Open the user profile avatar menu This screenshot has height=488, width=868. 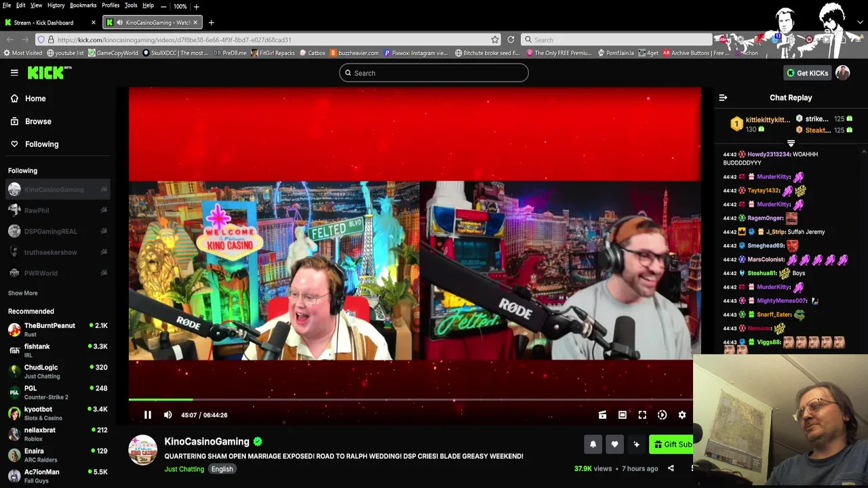(843, 73)
